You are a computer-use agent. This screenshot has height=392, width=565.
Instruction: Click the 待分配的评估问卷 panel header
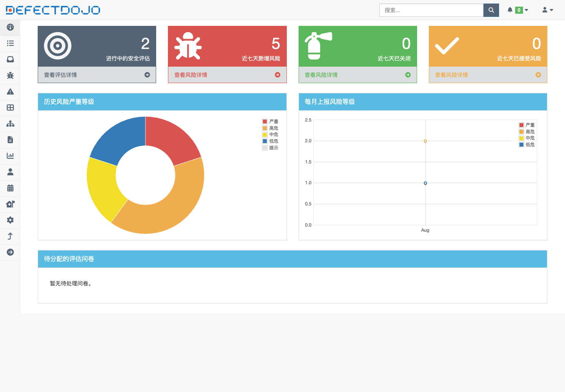[x=292, y=259]
